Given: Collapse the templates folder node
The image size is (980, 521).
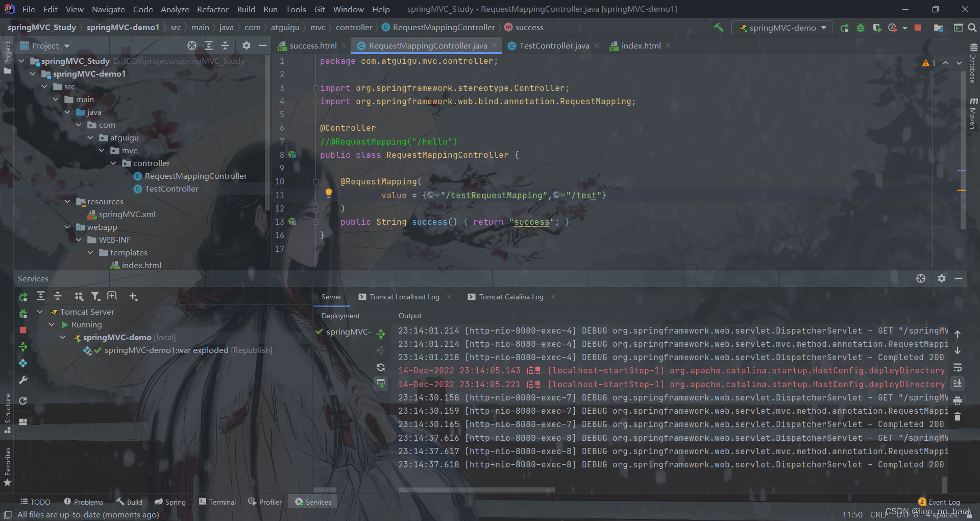Looking at the screenshot, I should tap(90, 253).
